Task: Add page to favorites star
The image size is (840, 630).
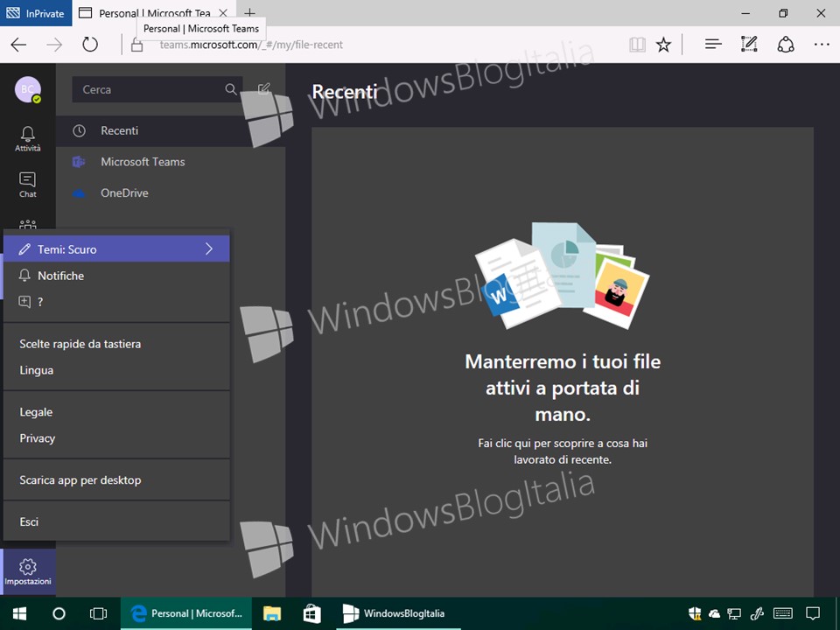Action: click(664, 45)
